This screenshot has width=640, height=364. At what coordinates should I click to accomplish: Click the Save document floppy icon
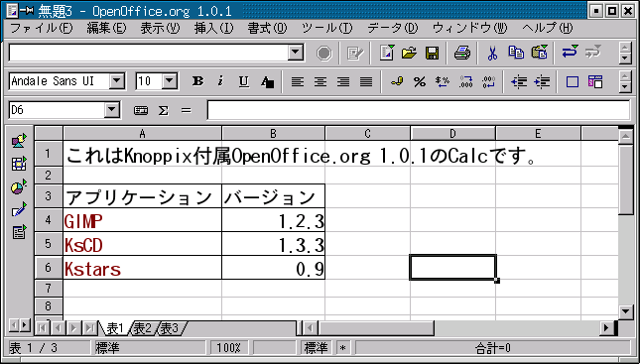point(432,53)
